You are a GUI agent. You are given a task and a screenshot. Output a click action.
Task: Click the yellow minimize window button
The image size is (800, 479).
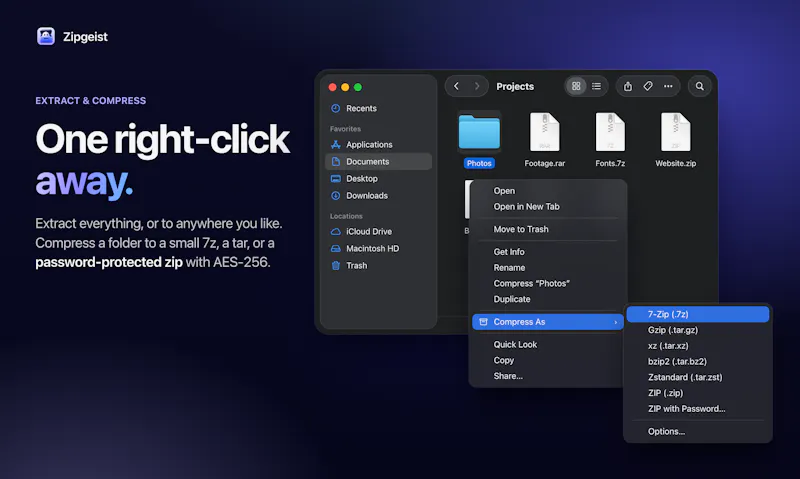[345, 87]
